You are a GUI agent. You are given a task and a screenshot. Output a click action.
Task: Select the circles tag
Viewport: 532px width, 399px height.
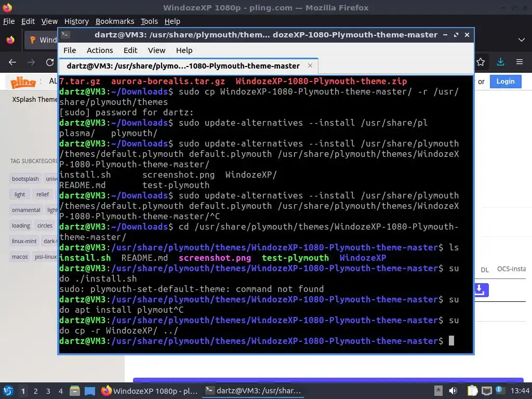coord(45,225)
